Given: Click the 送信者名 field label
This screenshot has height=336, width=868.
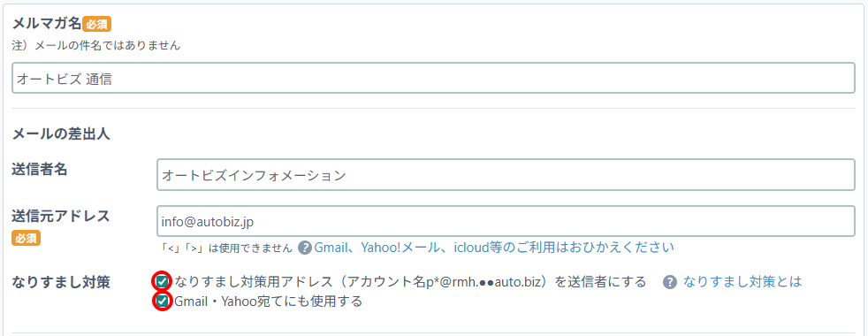Looking at the screenshot, I should pos(39,170).
